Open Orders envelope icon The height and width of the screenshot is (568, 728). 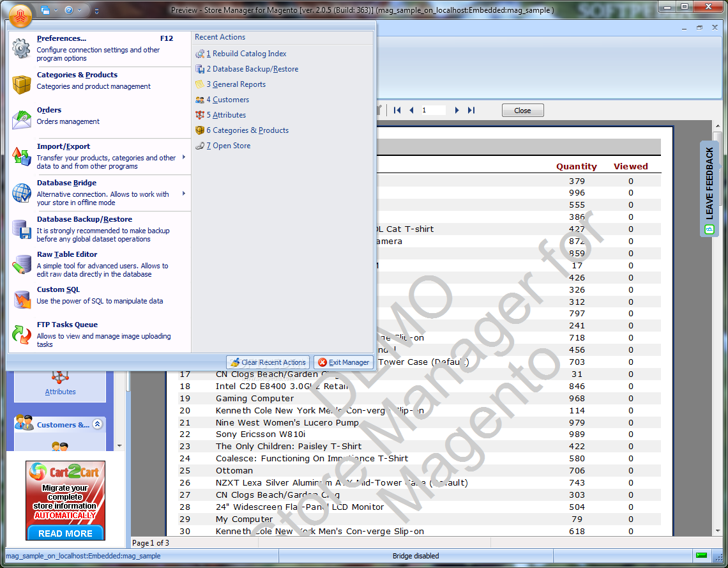point(21,120)
